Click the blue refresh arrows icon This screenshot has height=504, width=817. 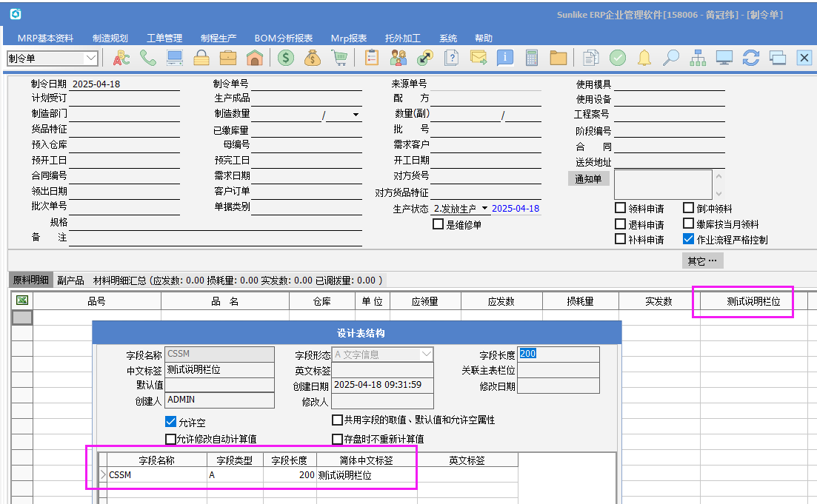tap(751, 58)
